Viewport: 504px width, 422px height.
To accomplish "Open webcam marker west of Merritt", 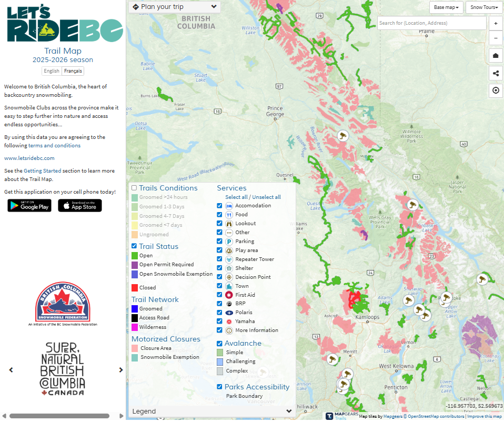I will (x=332, y=359).
